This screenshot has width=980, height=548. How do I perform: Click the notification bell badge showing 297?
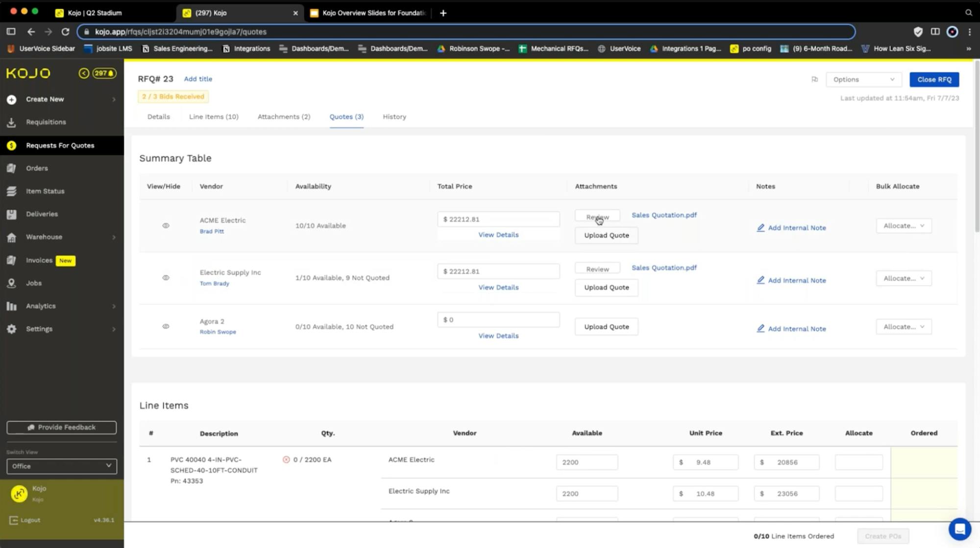104,73
